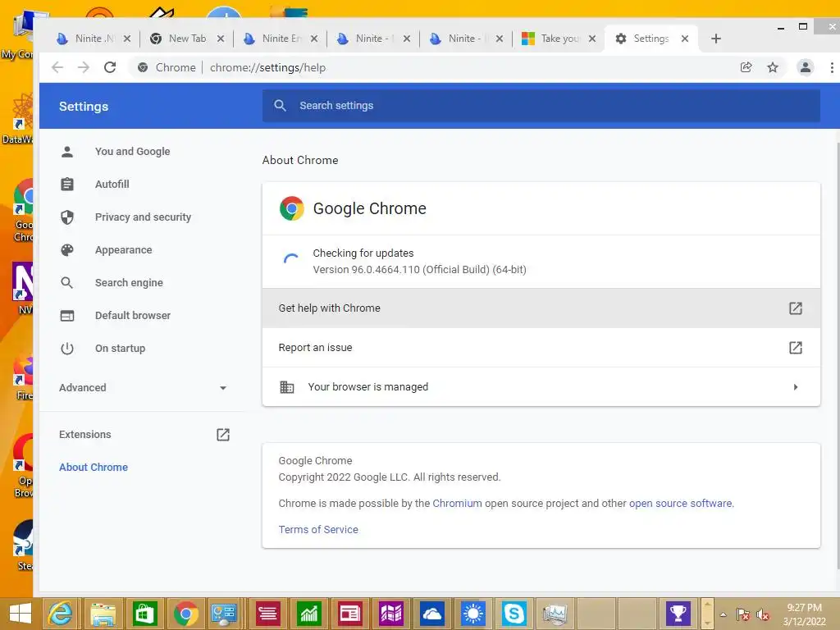Open Extensions external link icon
Viewport: 840px width, 630px height.
point(223,435)
